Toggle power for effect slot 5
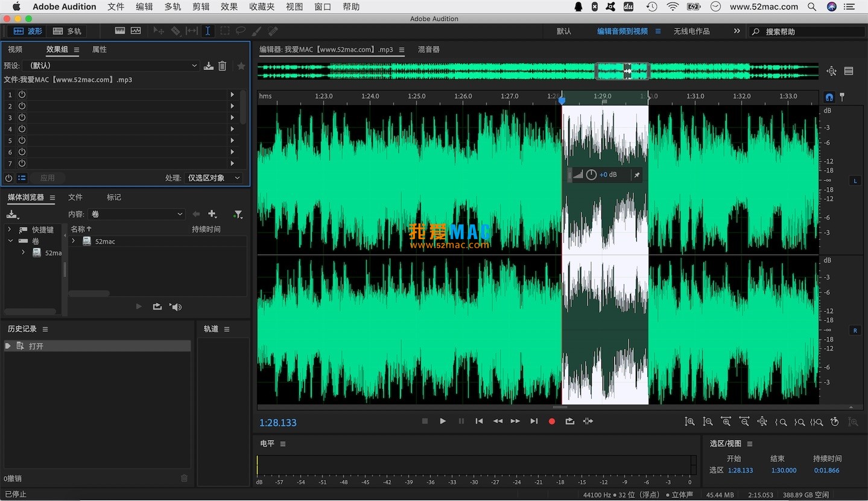Image resolution: width=868 pixels, height=501 pixels. tap(22, 141)
